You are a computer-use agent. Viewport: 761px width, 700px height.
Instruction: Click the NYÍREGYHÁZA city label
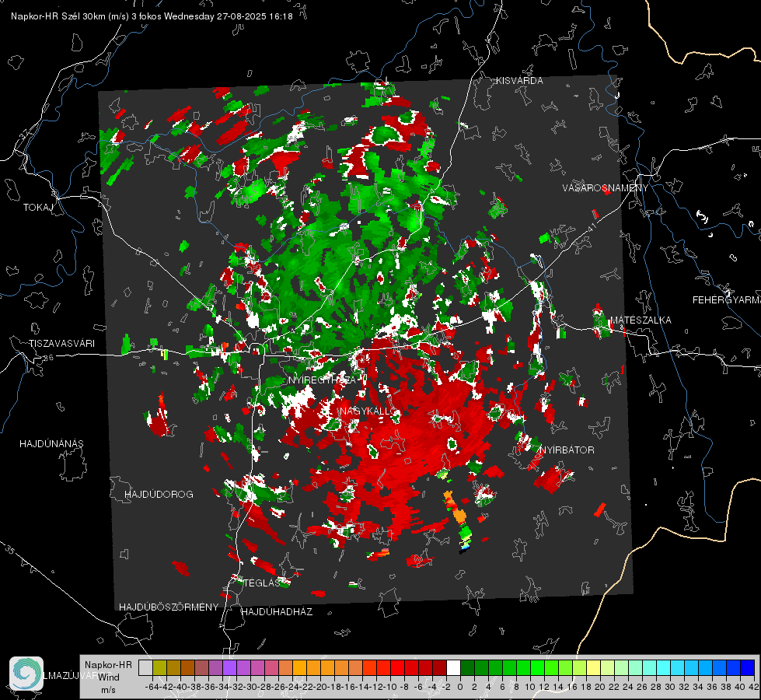(x=322, y=380)
